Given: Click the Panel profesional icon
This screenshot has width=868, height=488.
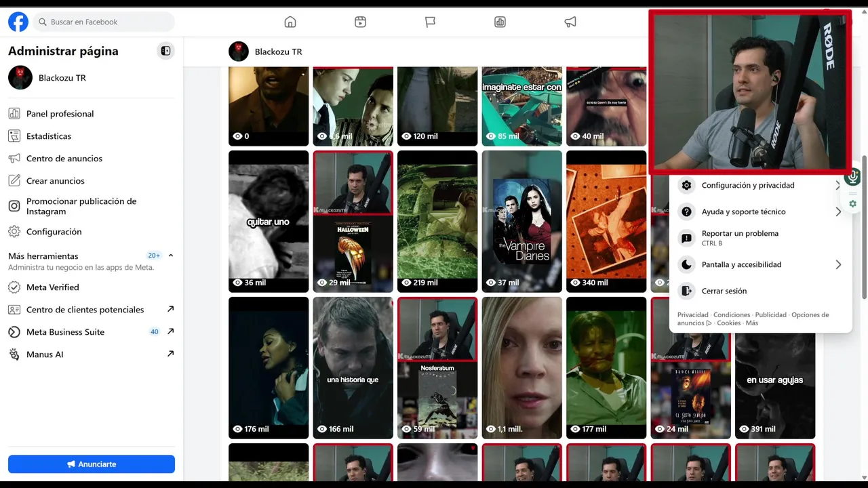Looking at the screenshot, I should pos(14,114).
